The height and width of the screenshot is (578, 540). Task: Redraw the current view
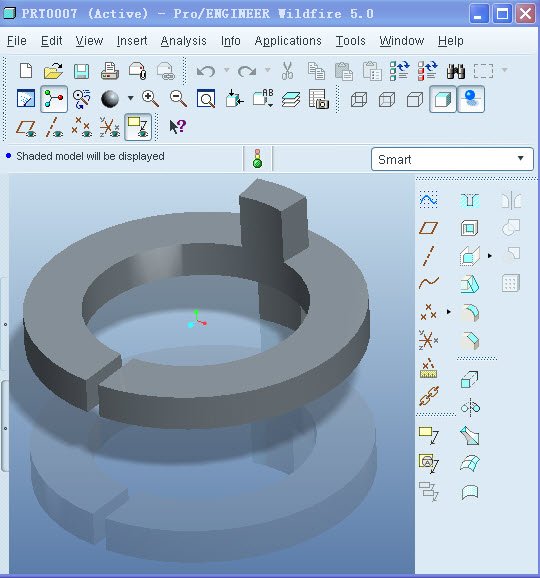(26, 98)
